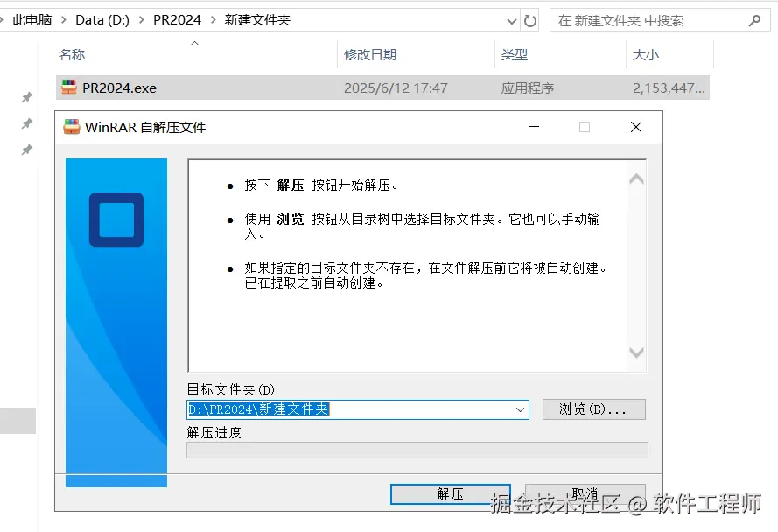The height and width of the screenshot is (532, 778).
Task: Click the sort arrow above 名称 column
Action: coord(195,43)
